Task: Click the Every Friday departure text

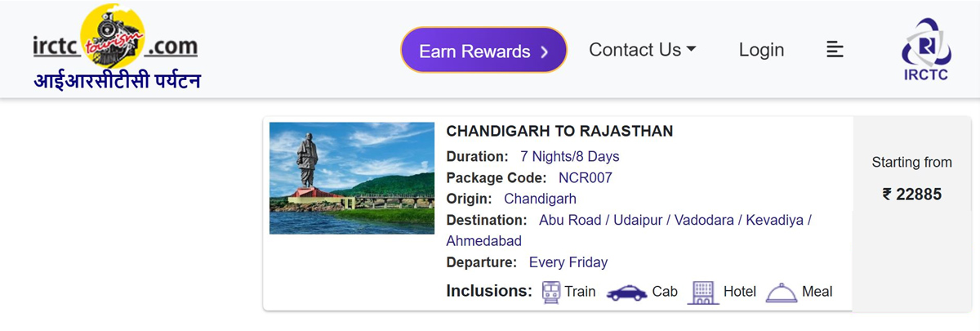Action: 568,262
